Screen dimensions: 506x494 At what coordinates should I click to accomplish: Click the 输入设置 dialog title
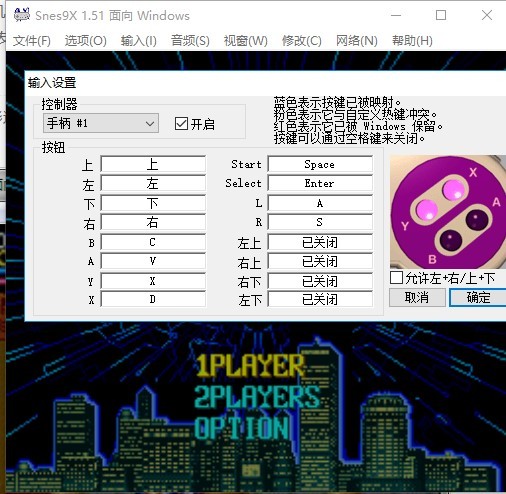coord(52,83)
